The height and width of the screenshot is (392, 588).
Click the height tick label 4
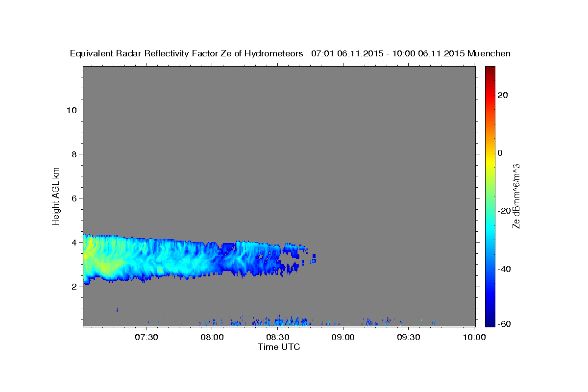74,242
